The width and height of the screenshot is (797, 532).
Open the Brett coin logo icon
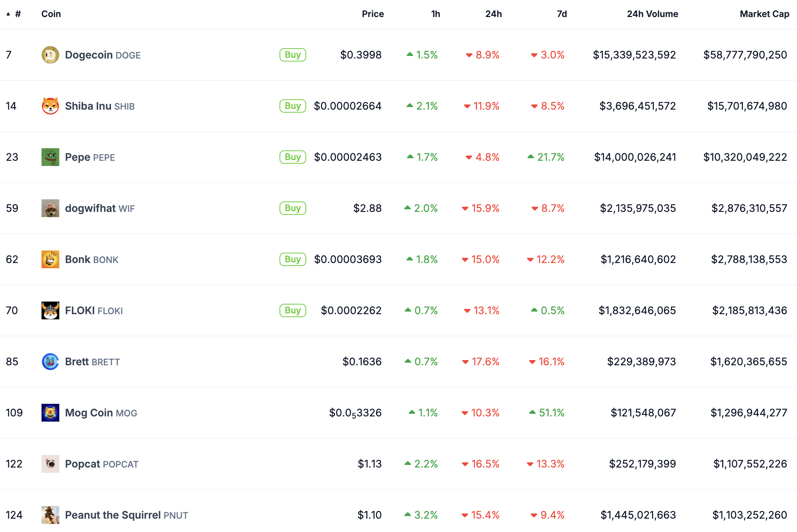[50, 362]
